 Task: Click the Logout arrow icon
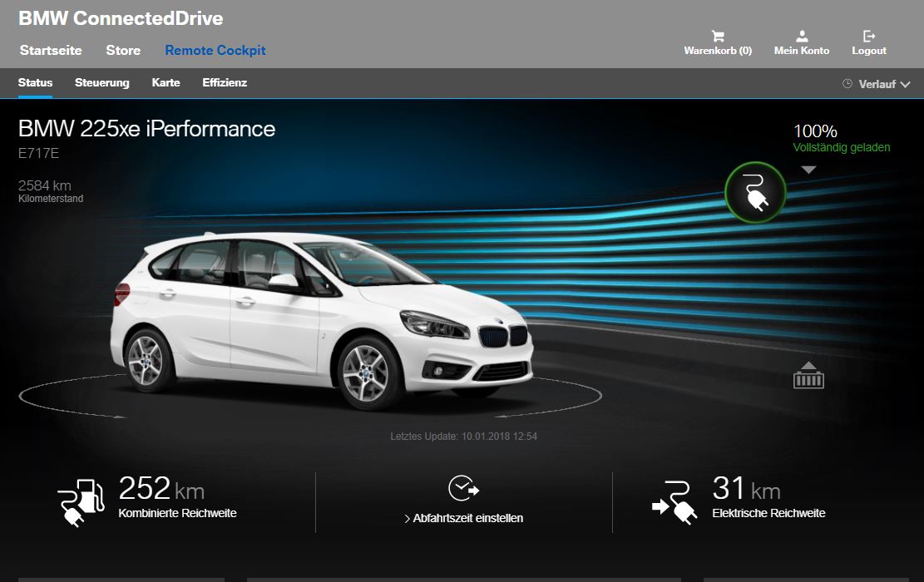869,37
